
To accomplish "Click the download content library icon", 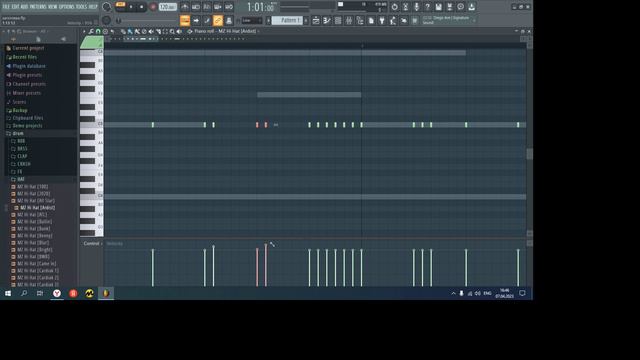I will pos(471,7).
